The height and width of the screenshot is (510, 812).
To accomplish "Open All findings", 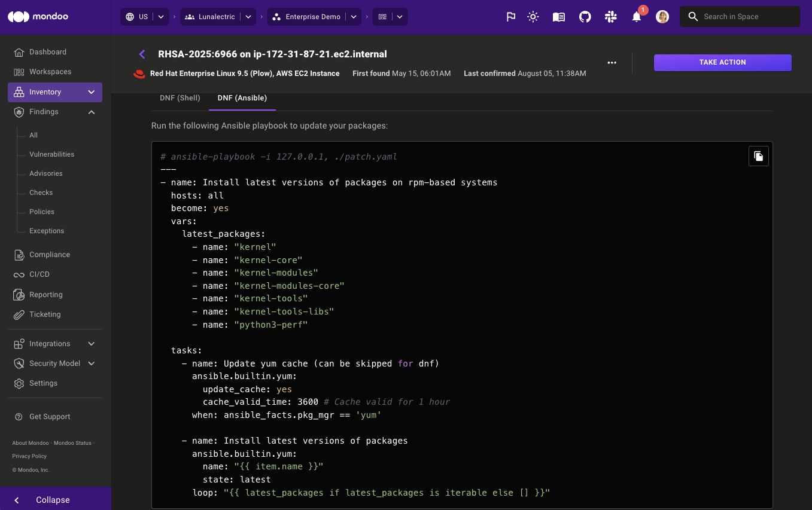I will pyautogui.click(x=34, y=135).
